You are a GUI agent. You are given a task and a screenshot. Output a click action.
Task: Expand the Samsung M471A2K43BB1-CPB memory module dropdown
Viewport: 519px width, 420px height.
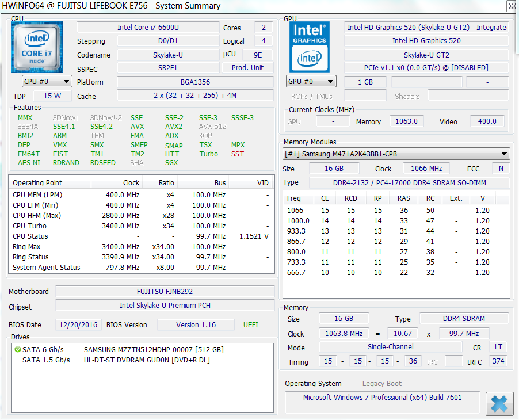coord(396,154)
